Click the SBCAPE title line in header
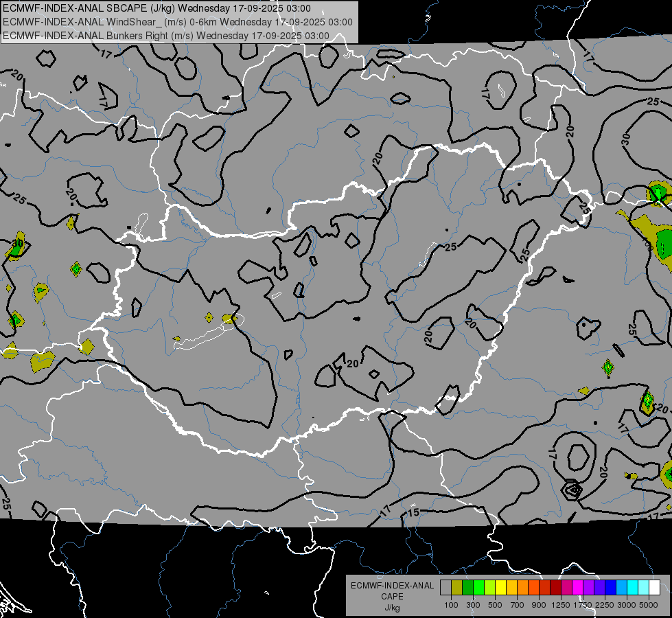The width and height of the screenshot is (672, 618). 157,8
